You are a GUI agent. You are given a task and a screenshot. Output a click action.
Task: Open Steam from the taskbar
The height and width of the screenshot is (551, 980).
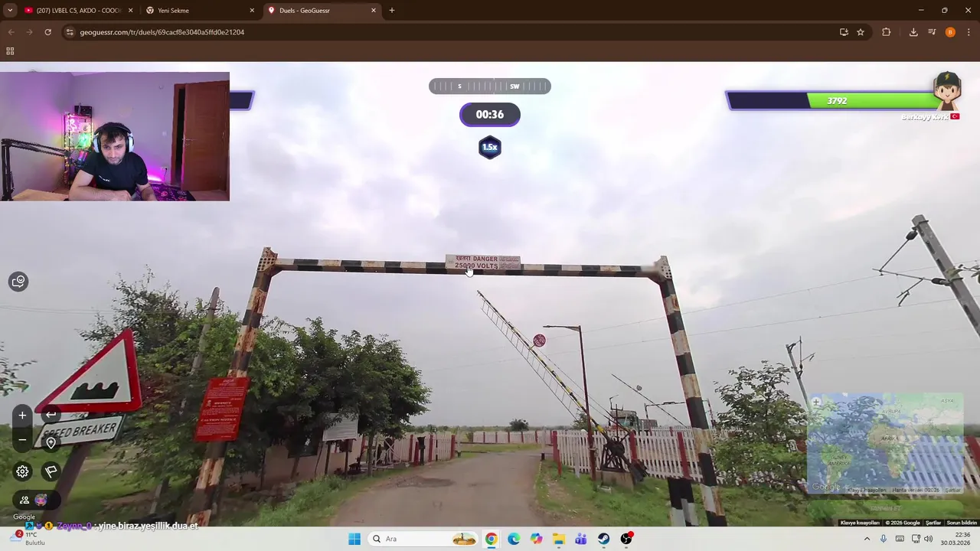[x=603, y=539]
